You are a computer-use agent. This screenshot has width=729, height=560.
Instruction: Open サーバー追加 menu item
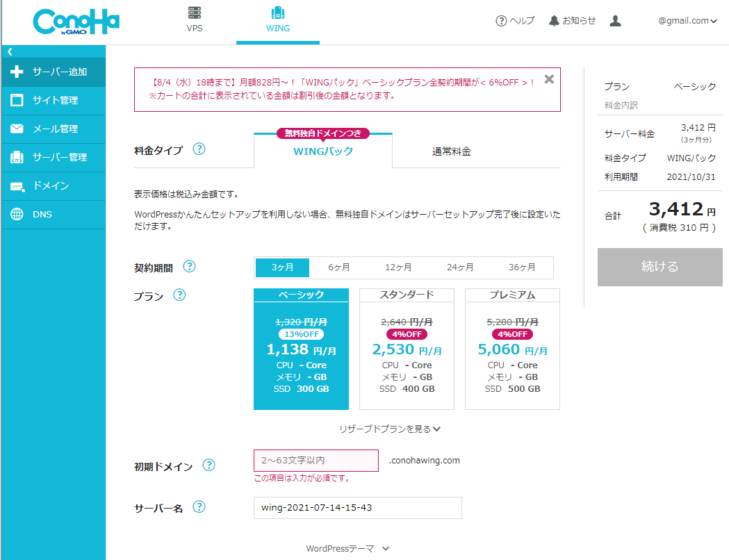53,72
